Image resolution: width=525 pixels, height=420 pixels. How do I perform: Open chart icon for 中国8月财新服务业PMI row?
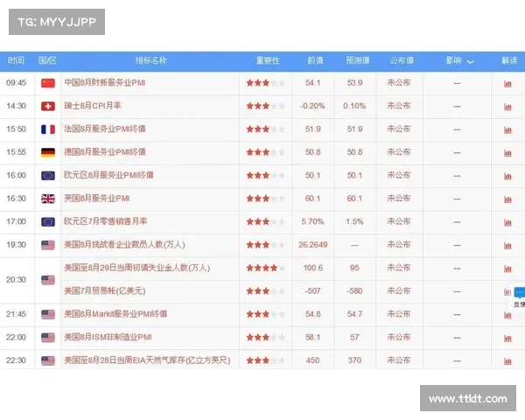(x=507, y=83)
